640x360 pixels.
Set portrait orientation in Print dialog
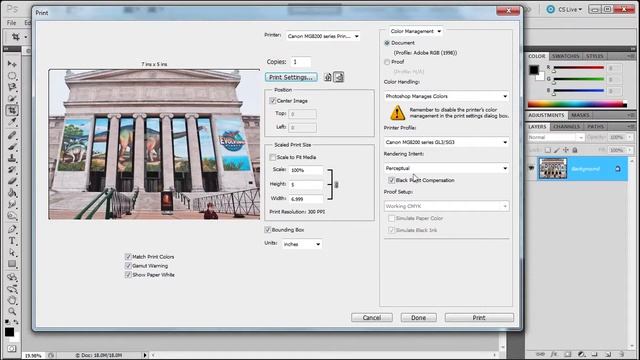coord(328,77)
